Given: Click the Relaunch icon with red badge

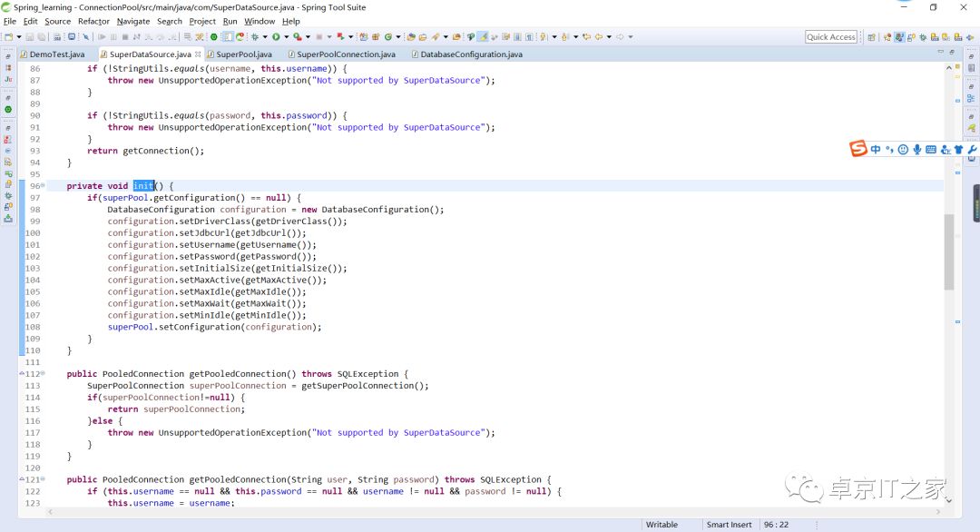Looking at the screenshot, I should tap(240, 37).
